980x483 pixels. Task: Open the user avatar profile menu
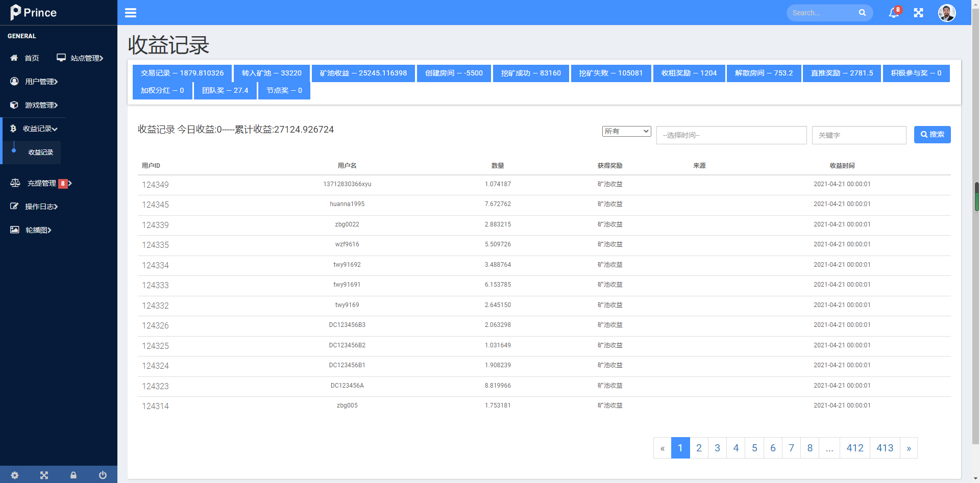pyautogui.click(x=947, y=13)
